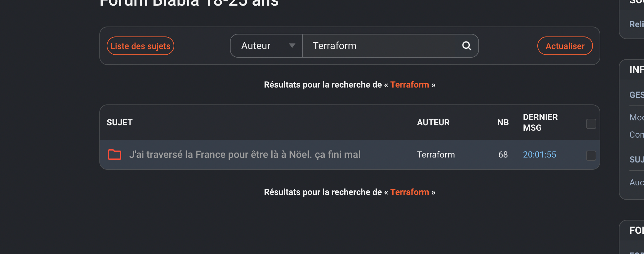Open the Auteur search type dropdown
The height and width of the screenshot is (254, 644).
click(266, 46)
